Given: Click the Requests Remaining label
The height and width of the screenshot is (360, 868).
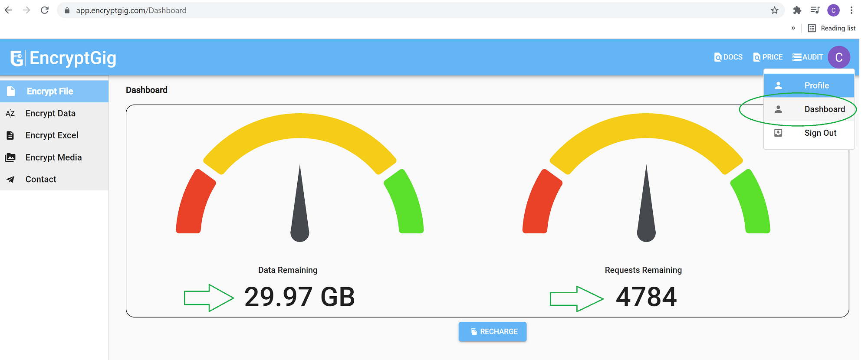Looking at the screenshot, I should point(643,270).
